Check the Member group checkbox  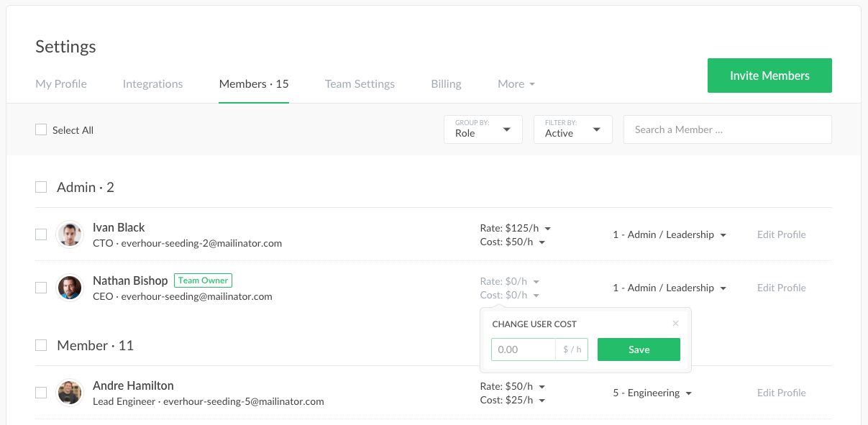click(x=41, y=345)
